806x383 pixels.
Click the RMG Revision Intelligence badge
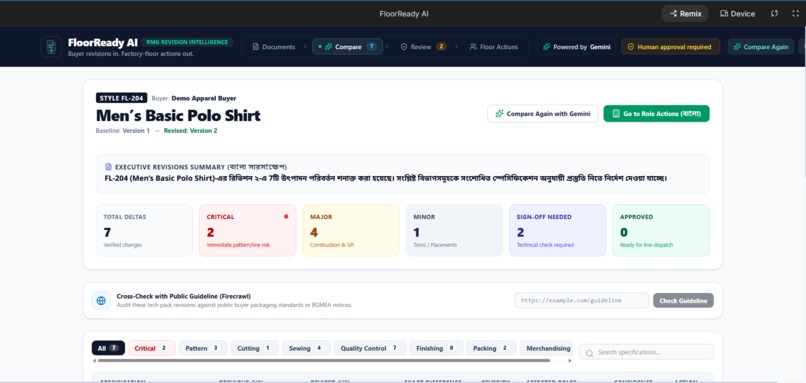click(x=187, y=42)
